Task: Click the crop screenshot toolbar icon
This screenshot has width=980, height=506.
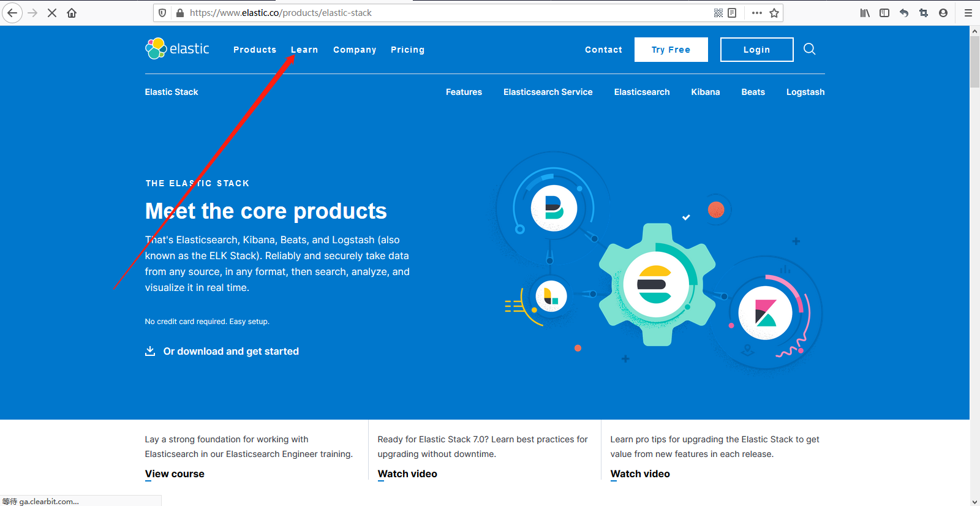Action: (x=924, y=13)
